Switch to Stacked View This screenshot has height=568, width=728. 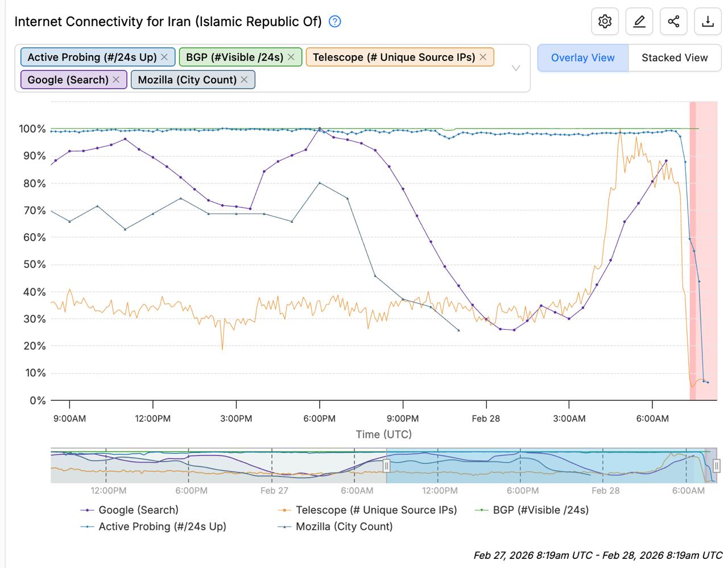coord(675,57)
